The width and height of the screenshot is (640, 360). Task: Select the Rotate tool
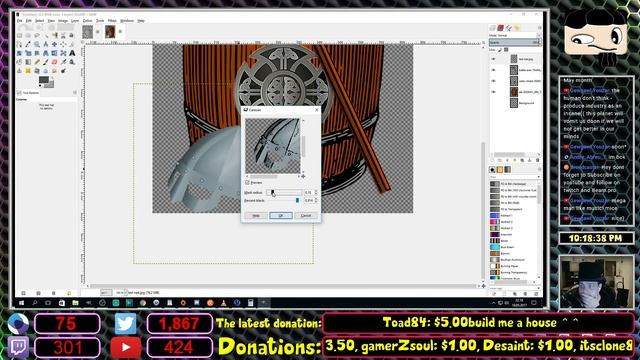coord(19,53)
